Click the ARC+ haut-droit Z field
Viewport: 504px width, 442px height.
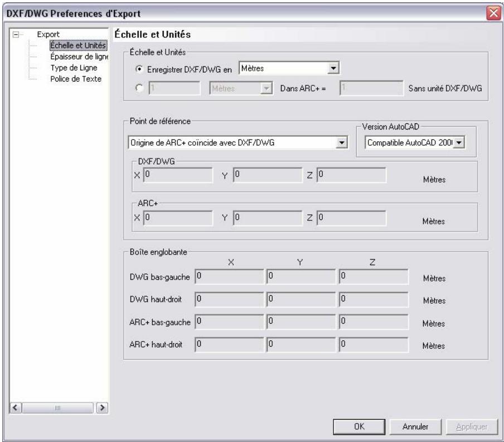[373, 346]
